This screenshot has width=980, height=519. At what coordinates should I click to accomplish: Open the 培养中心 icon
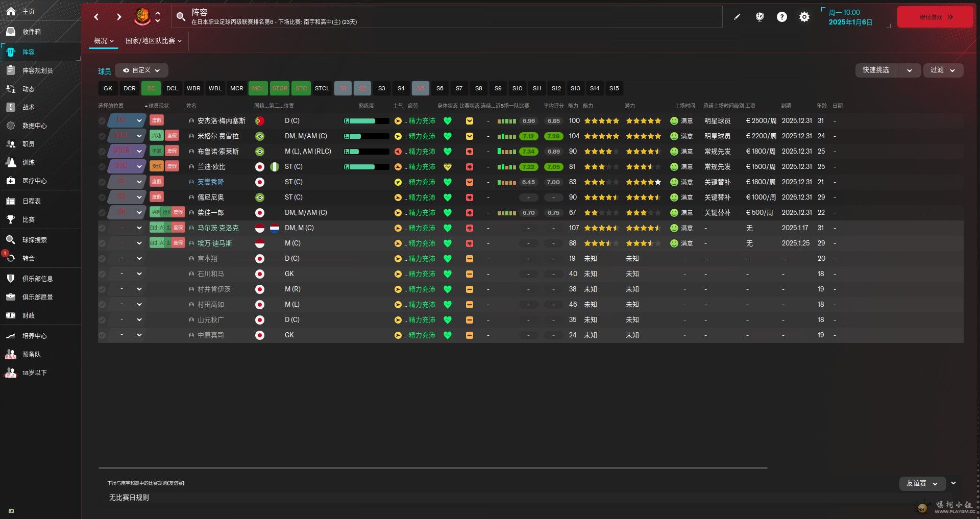(x=11, y=336)
